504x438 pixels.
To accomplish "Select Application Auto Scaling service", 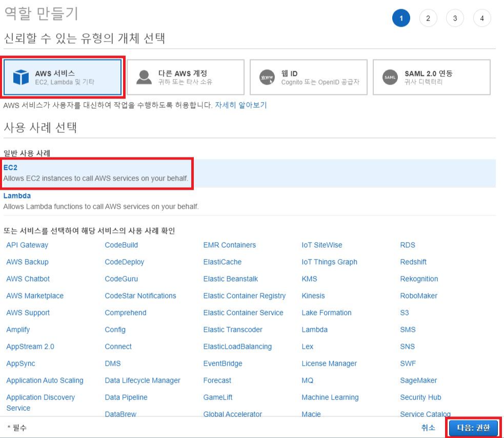I will tap(45, 381).
